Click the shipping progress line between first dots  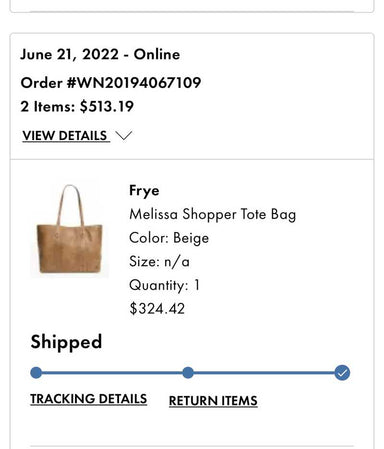(112, 373)
